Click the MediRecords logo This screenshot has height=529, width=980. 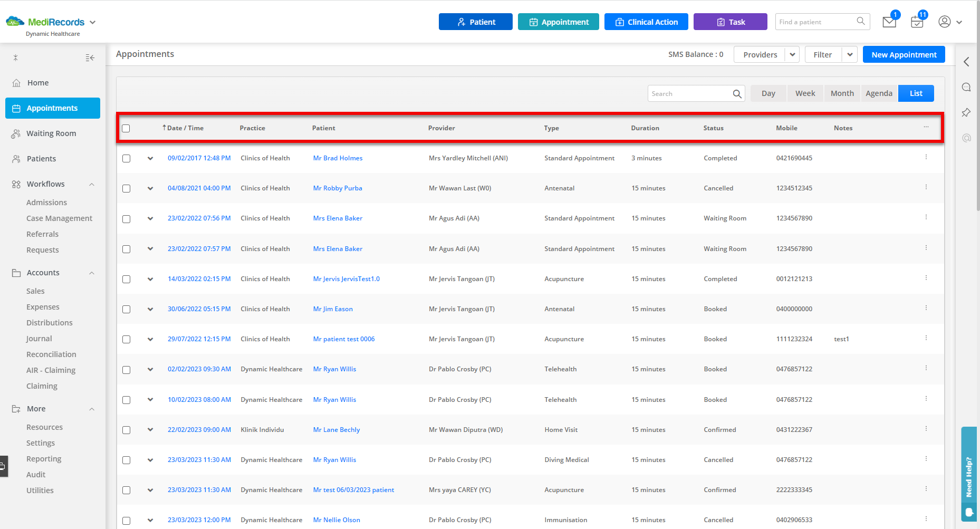coord(45,22)
